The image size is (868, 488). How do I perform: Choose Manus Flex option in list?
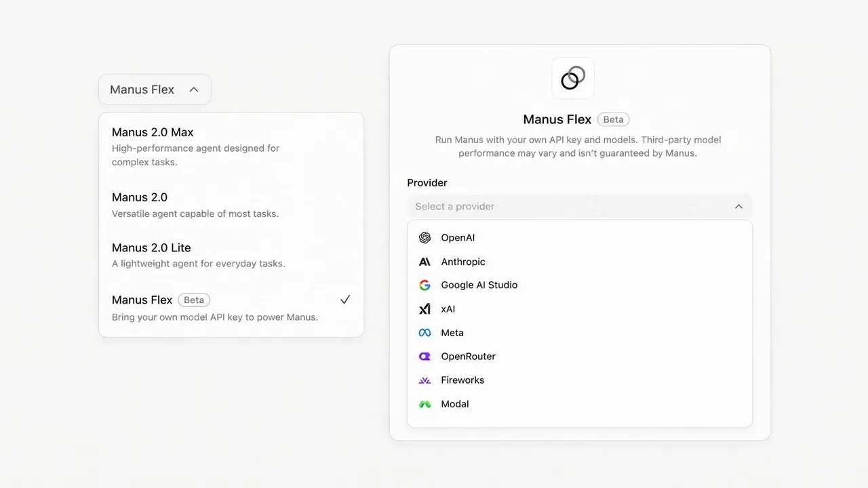coord(231,308)
